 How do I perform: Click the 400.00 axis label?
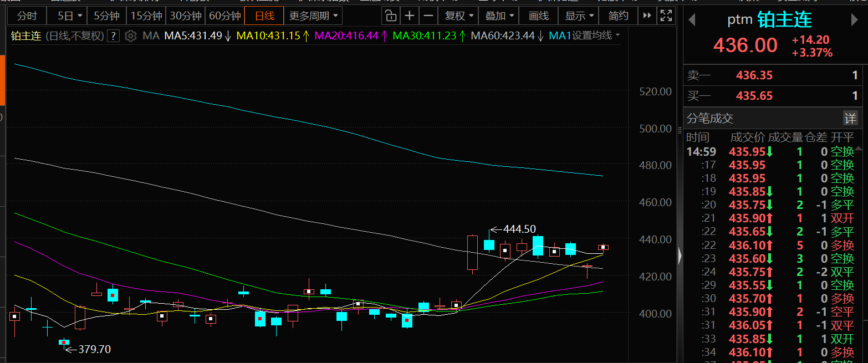pyautogui.click(x=656, y=313)
